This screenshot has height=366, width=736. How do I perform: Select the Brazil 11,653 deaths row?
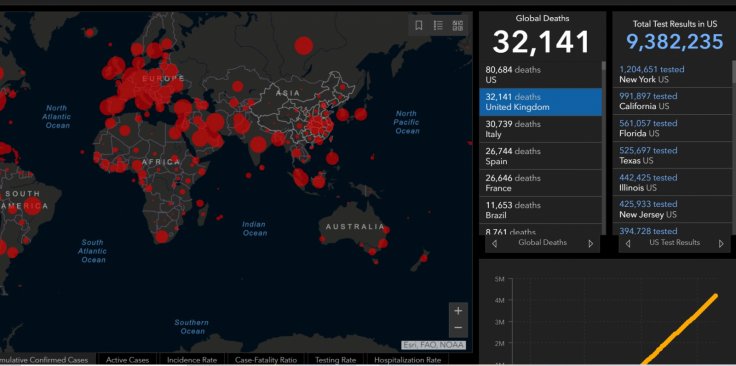click(x=540, y=210)
